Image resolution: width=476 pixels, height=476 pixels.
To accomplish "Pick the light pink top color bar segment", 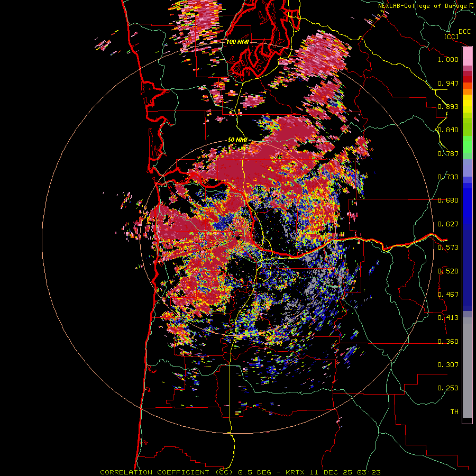I will (x=467, y=57).
